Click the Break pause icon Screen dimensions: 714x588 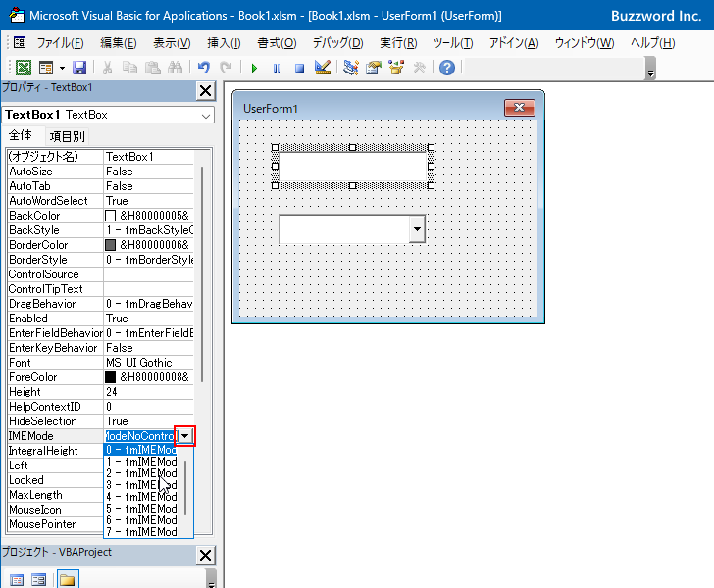pyautogui.click(x=277, y=69)
